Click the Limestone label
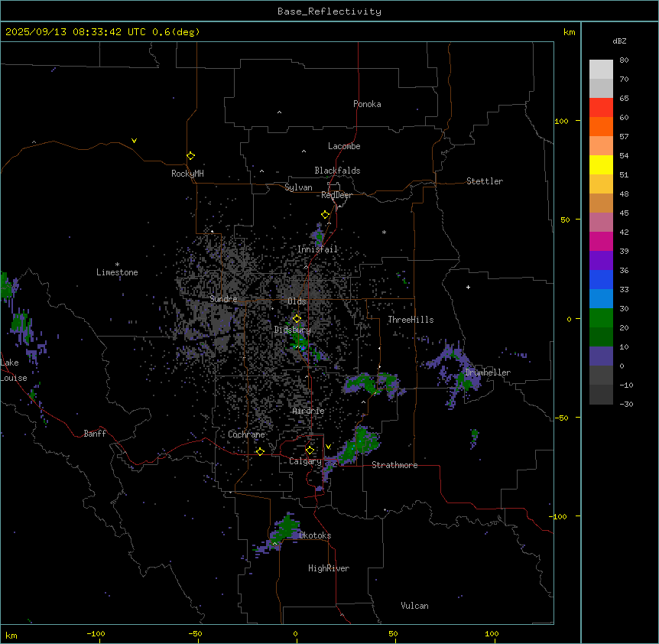This screenshot has height=644, width=659. (117, 272)
